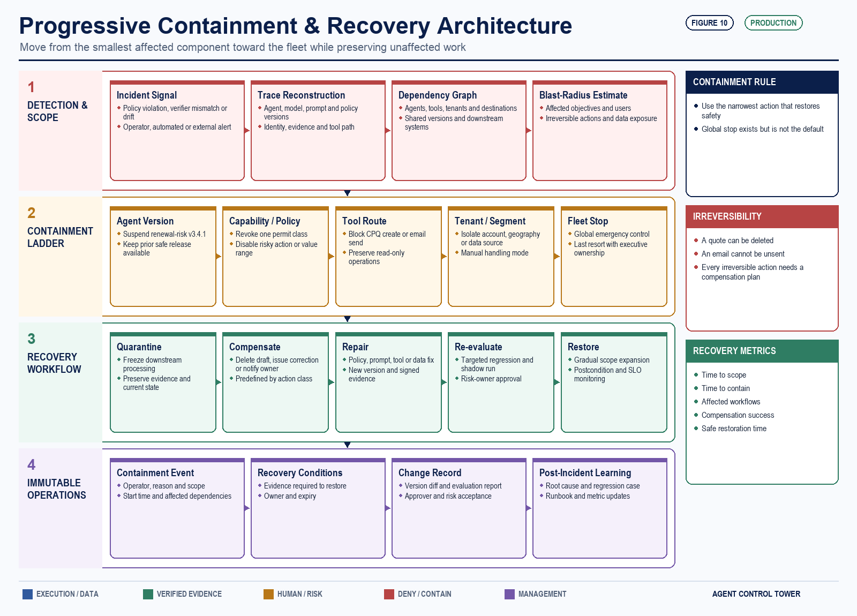Select the Capability / Policy card

275,257
